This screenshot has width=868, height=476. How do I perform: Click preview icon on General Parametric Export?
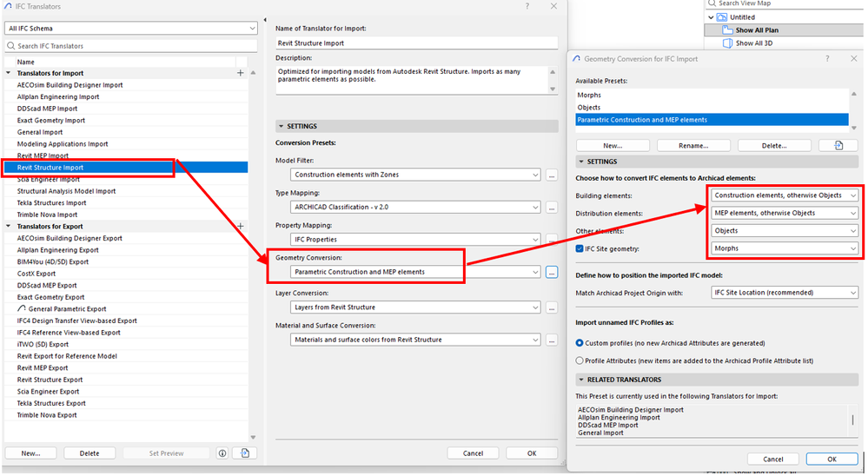22,308
